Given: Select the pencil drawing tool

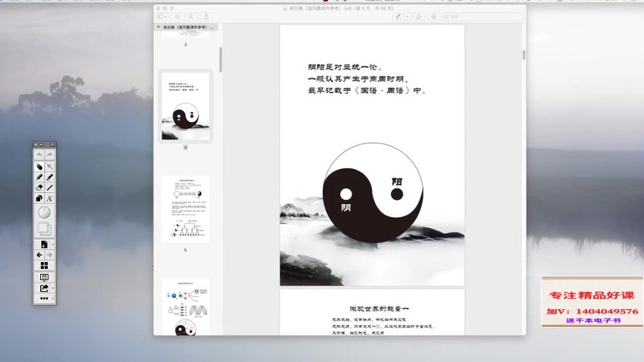Looking at the screenshot, I should [39, 177].
